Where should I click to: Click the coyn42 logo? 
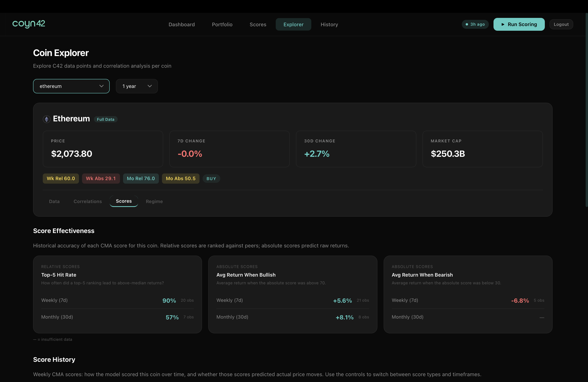click(x=29, y=24)
